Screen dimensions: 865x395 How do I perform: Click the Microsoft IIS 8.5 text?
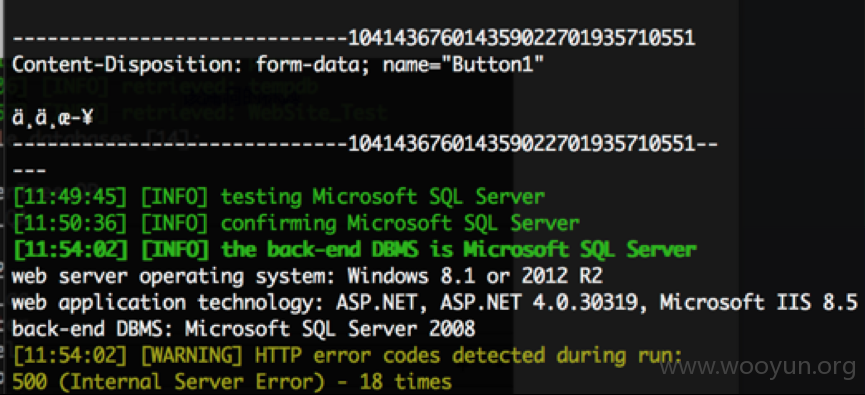pos(759,302)
